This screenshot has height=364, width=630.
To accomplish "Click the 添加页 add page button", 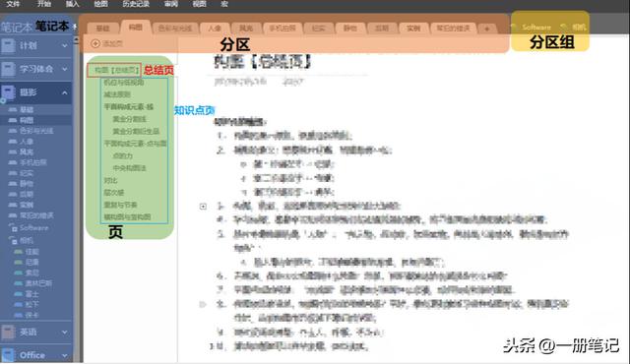I will pos(107,43).
